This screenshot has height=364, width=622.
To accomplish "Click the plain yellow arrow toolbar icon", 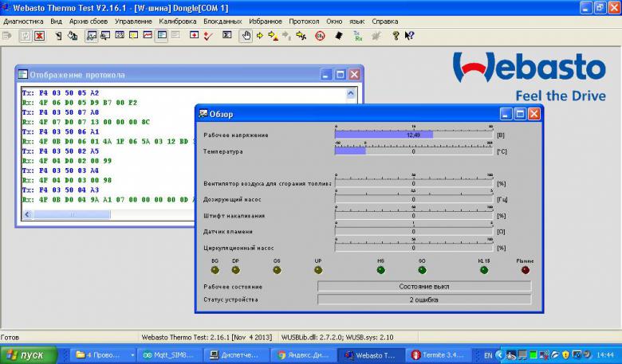I will click(260, 36).
